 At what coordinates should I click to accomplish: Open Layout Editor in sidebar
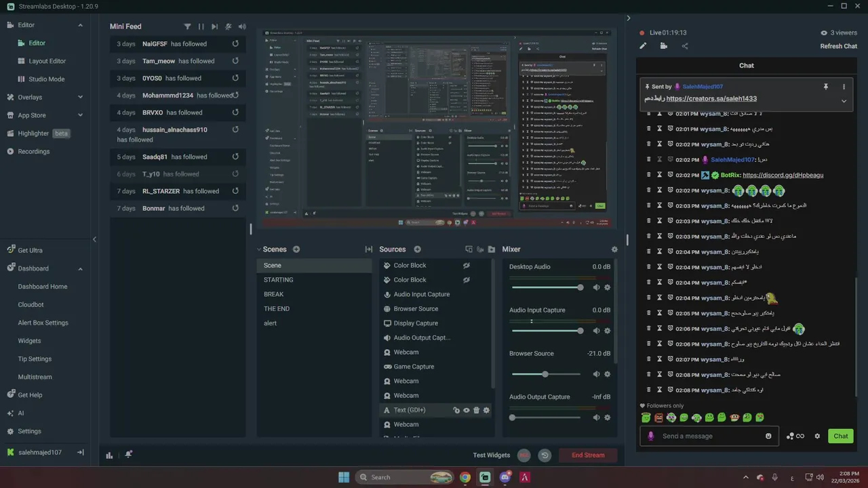click(47, 61)
